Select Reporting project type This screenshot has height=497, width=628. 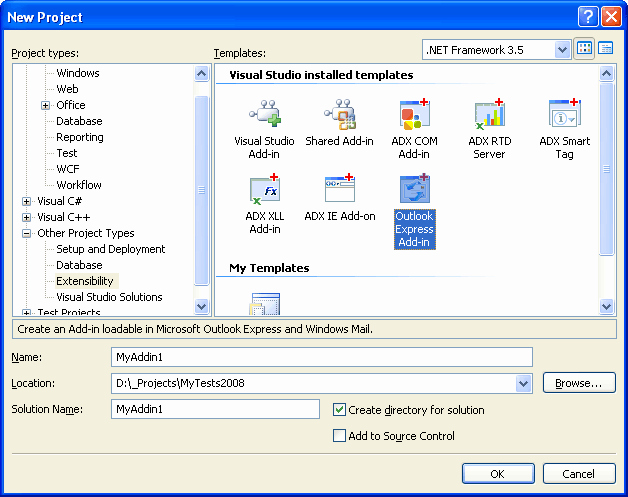pos(80,137)
